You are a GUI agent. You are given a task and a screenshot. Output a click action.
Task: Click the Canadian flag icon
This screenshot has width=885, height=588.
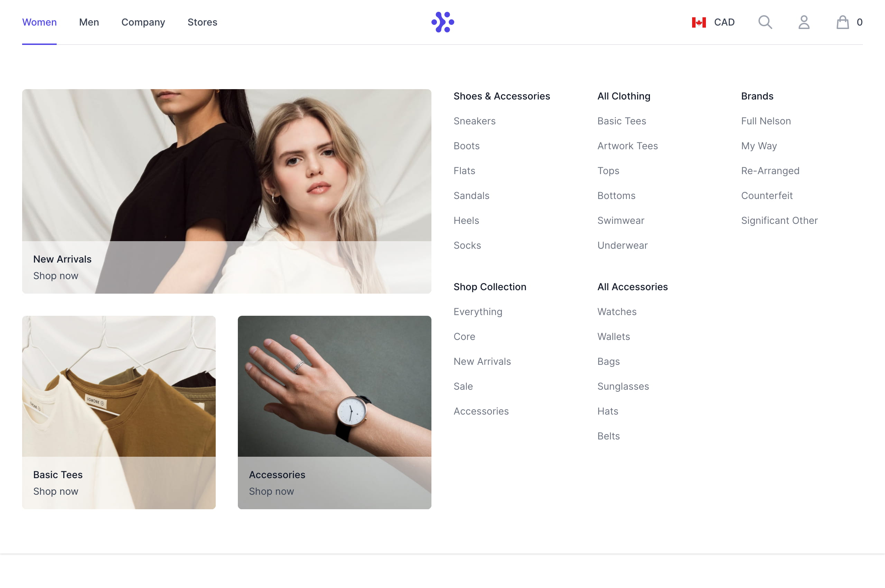[699, 22]
